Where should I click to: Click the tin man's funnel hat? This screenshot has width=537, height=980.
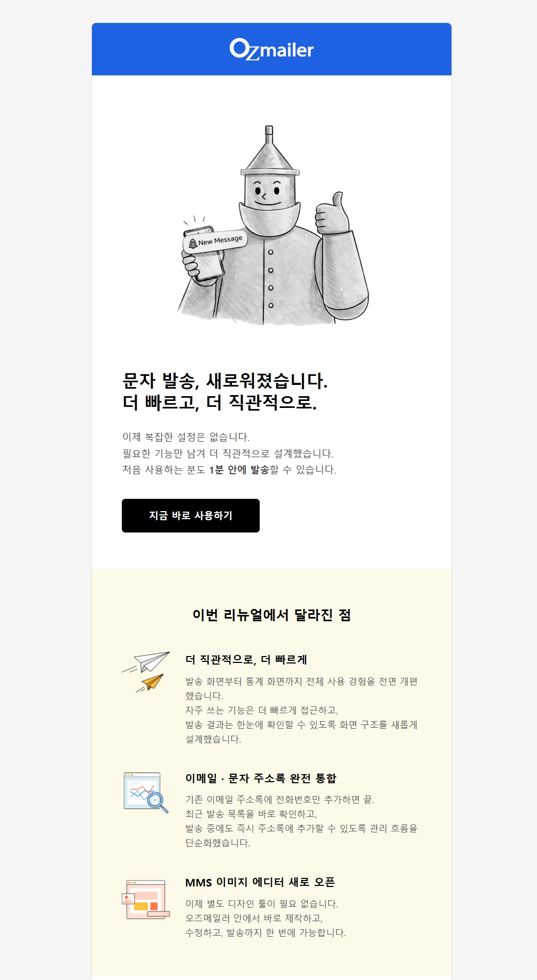coord(269,151)
